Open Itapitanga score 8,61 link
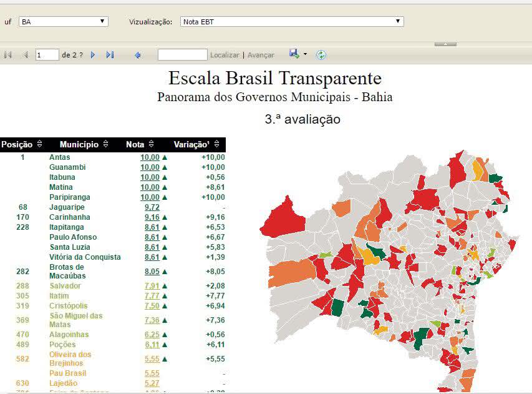 pos(152,227)
